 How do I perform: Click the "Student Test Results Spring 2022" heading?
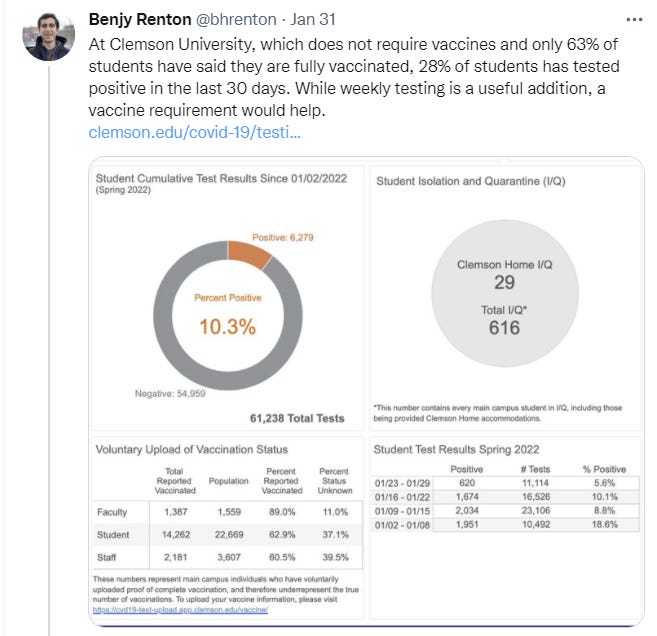point(456,449)
